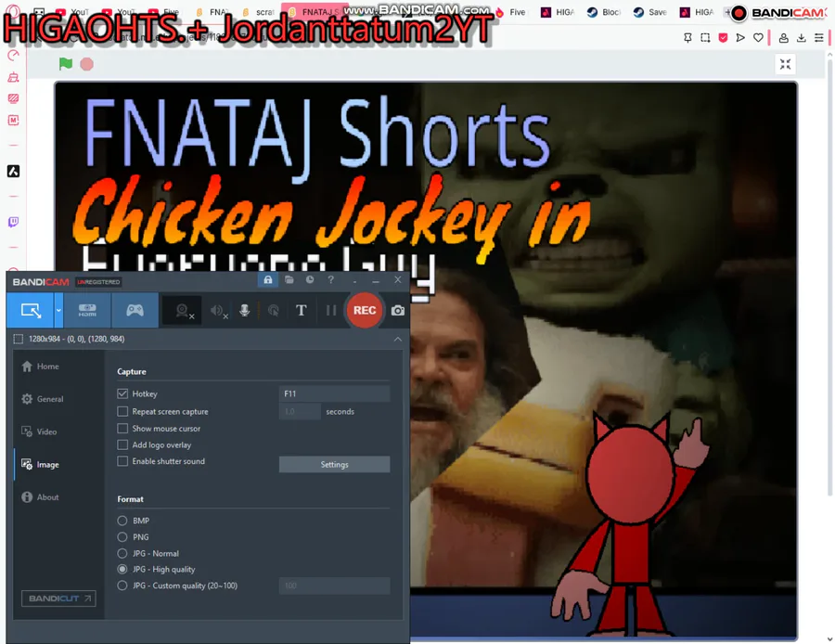
Task: Select PNG image format
Action: point(122,537)
